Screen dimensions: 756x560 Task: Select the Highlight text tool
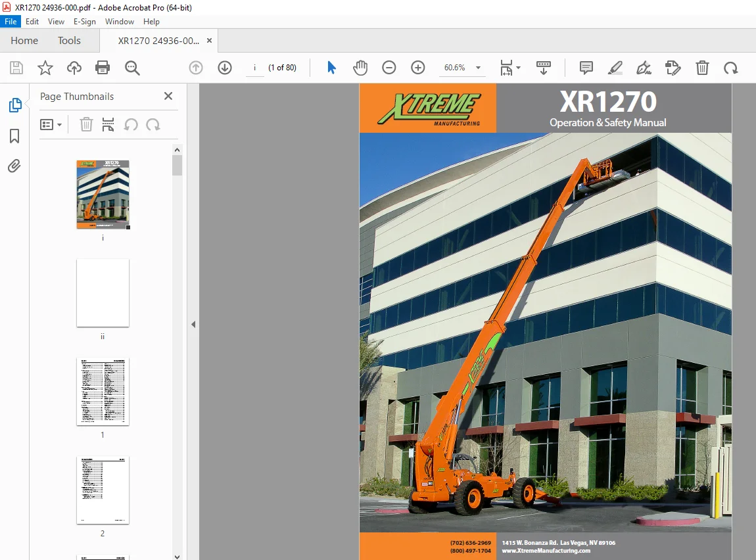pos(615,68)
